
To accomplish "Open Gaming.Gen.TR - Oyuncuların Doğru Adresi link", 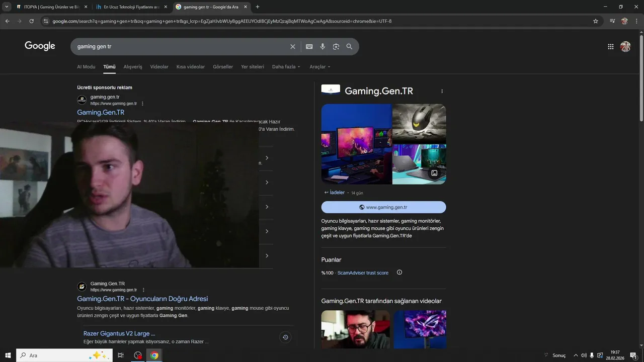I will click(x=142, y=299).
